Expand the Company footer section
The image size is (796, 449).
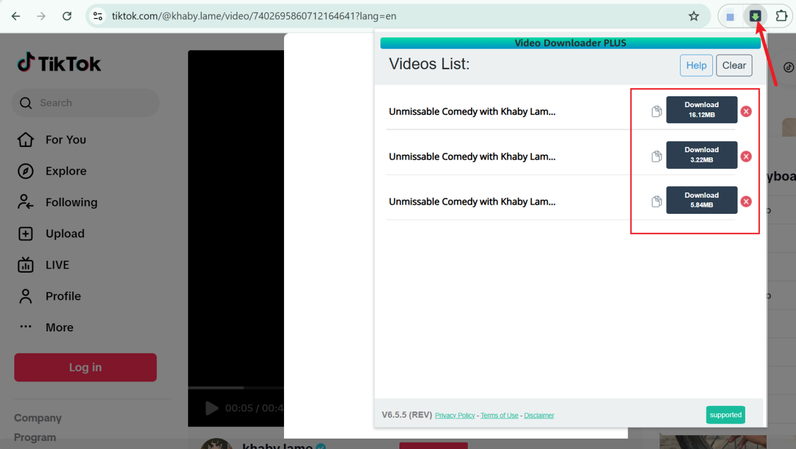(38, 418)
